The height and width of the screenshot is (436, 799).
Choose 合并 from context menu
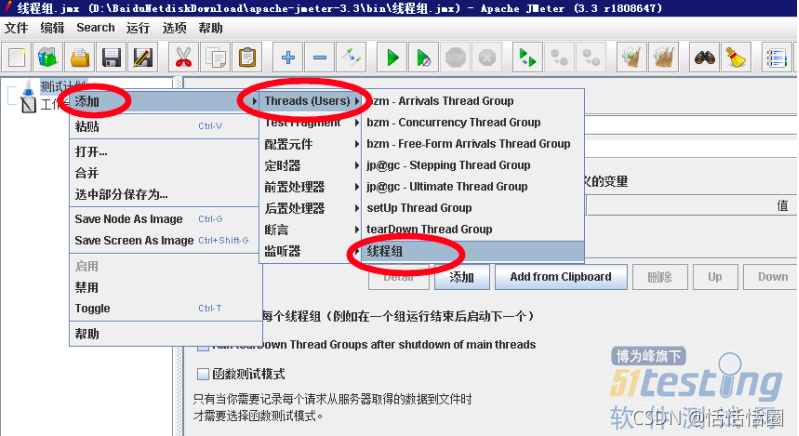(165, 173)
